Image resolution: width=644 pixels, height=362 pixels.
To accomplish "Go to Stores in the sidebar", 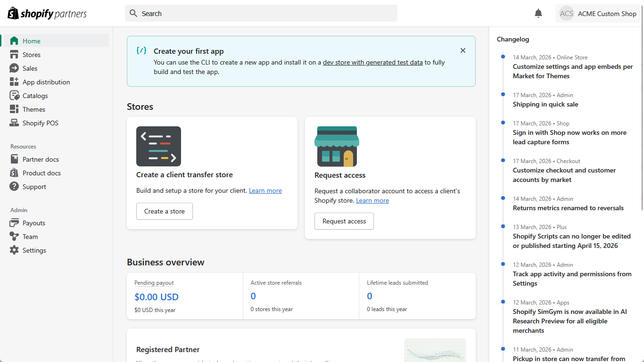I will pos(56,55).
